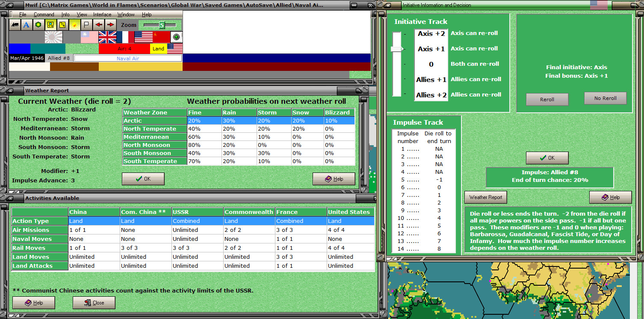
Task: Click the green round target icon
Action: [x=177, y=37]
